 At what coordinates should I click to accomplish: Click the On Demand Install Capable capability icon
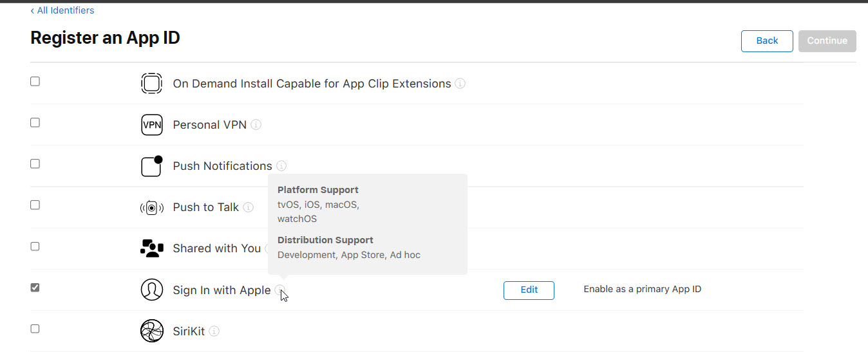tap(151, 84)
